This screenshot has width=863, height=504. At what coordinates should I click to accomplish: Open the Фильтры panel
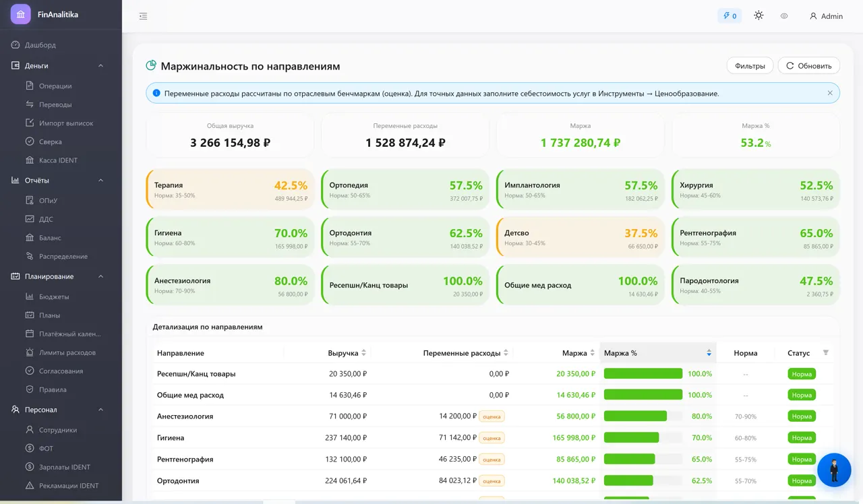(750, 66)
